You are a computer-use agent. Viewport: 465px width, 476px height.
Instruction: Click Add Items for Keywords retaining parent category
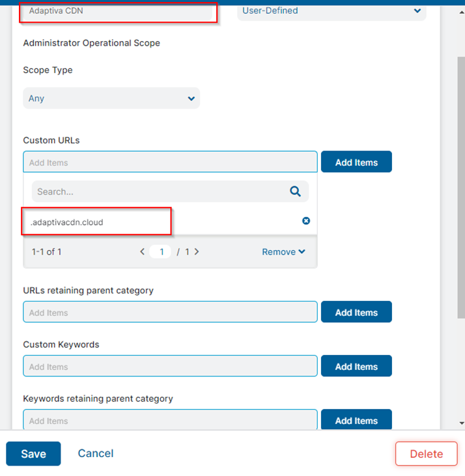(356, 419)
